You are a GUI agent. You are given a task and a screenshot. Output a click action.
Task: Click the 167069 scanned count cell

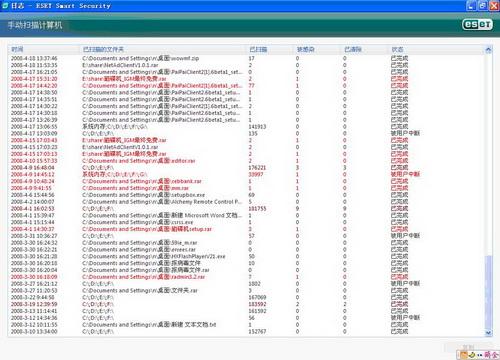(x=257, y=297)
